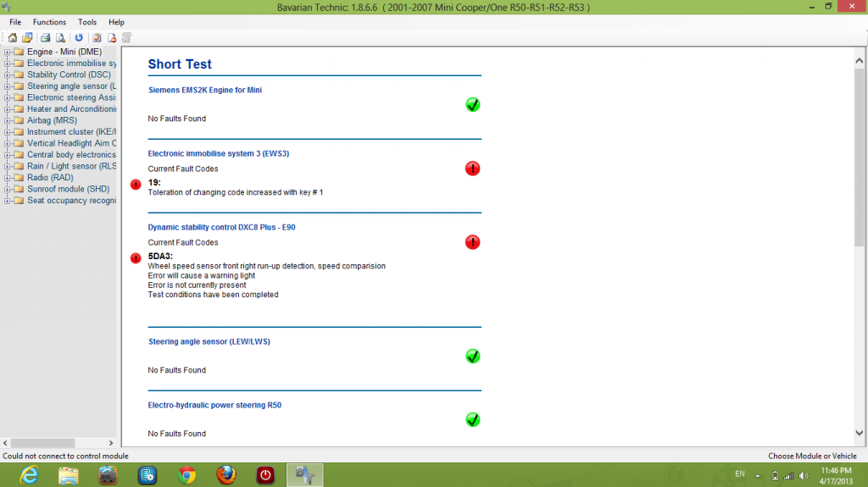The height and width of the screenshot is (487, 868).
Task: Click the 'Short Test' heading
Action: [x=180, y=64]
